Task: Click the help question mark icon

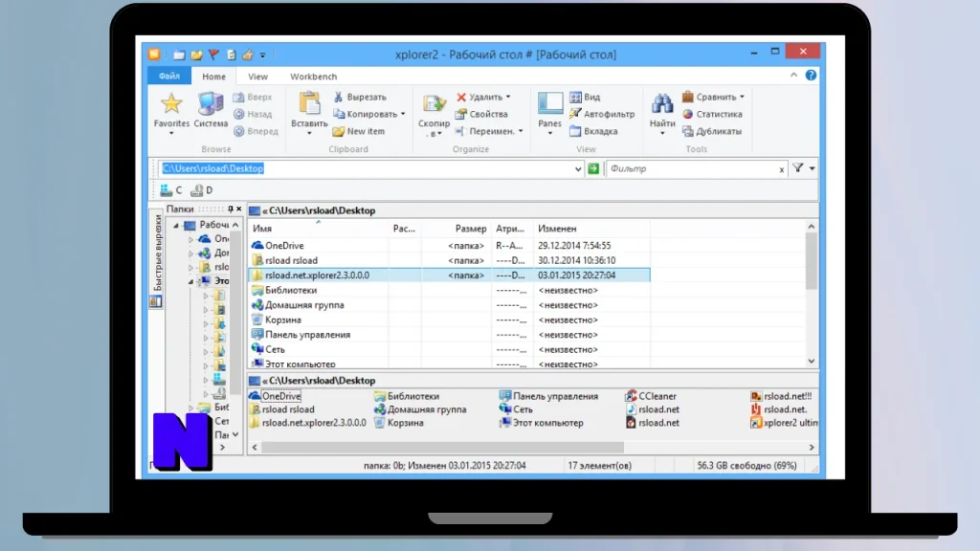Action: click(x=811, y=75)
